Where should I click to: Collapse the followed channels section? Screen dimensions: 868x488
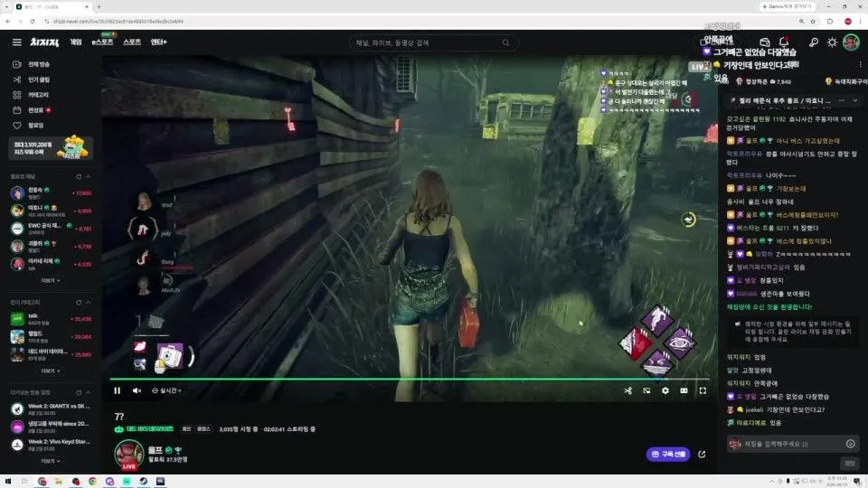click(88, 176)
